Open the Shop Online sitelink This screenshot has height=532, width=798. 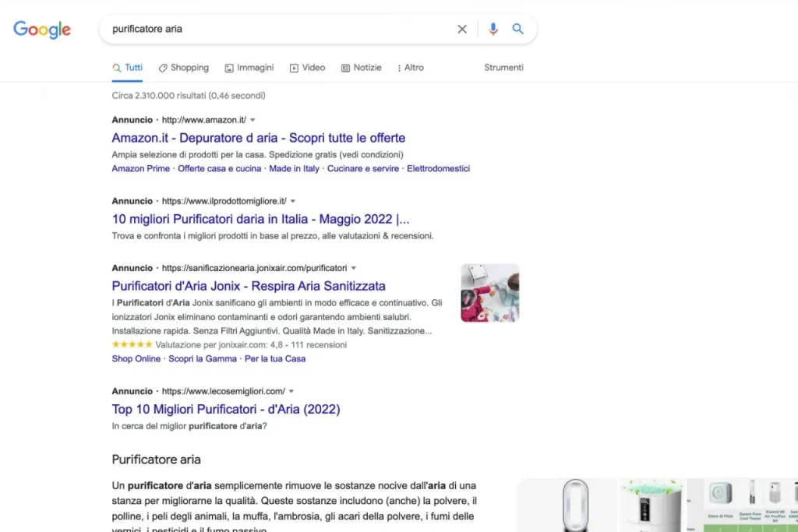(x=136, y=358)
